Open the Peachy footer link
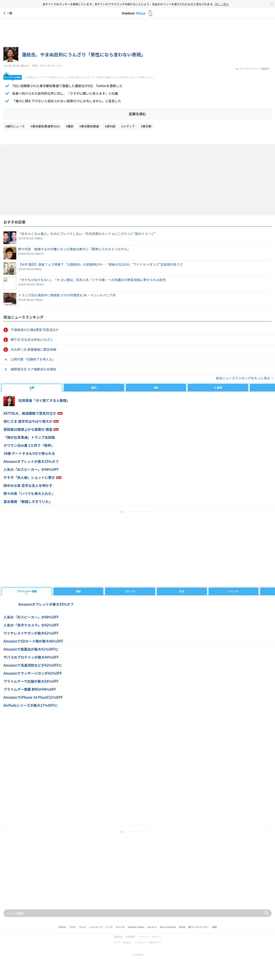275x980 pixels. pos(62,927)
